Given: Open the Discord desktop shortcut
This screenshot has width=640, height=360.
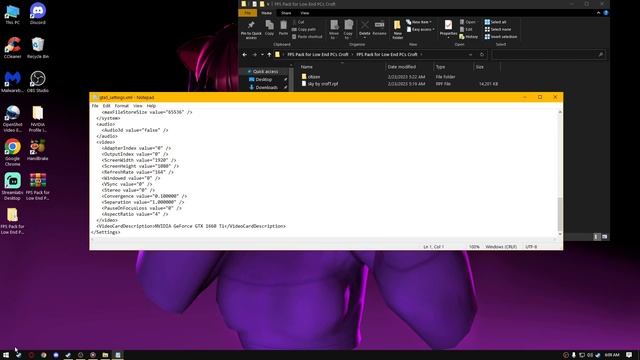Looking at the screenshot, I should (38, 13).
